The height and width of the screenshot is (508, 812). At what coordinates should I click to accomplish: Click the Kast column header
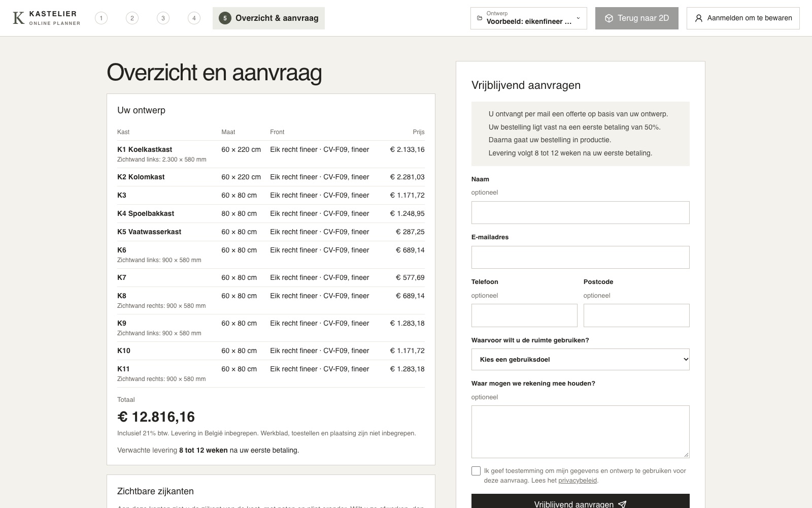[123, 132]
